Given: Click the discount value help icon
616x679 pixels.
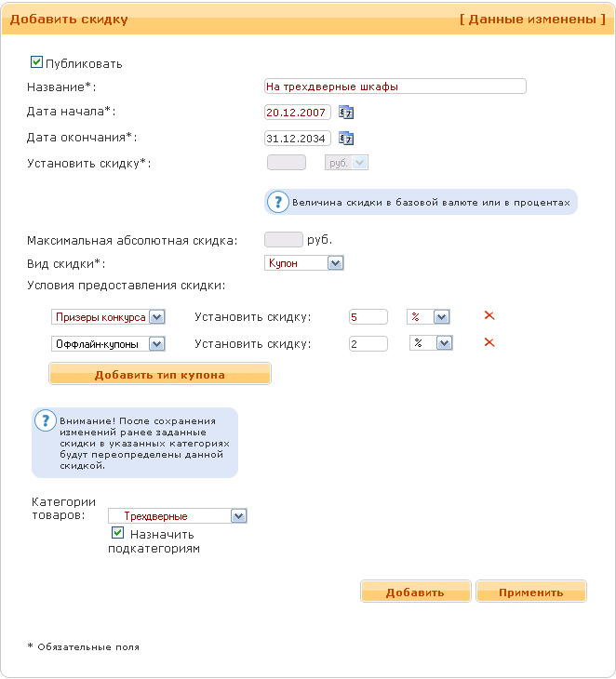Looking at the screenshot, I should pos(277,202).
